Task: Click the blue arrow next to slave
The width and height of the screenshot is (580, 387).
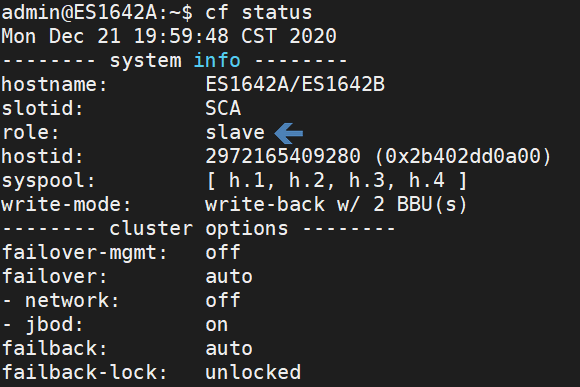Action: (289, 133)
